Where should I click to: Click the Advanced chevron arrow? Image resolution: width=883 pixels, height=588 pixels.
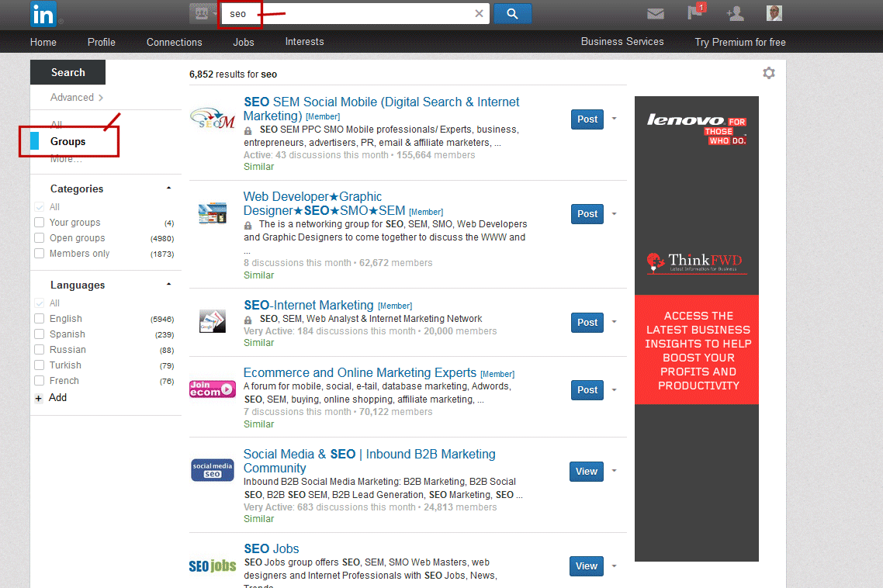(101, 98)
